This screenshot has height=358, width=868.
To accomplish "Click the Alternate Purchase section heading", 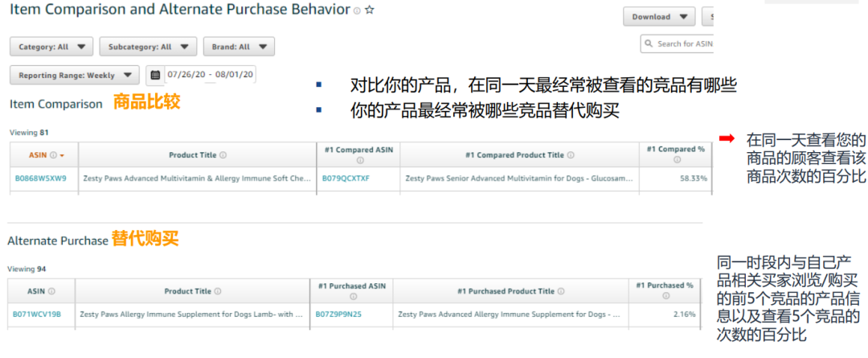I will (58, 241).
